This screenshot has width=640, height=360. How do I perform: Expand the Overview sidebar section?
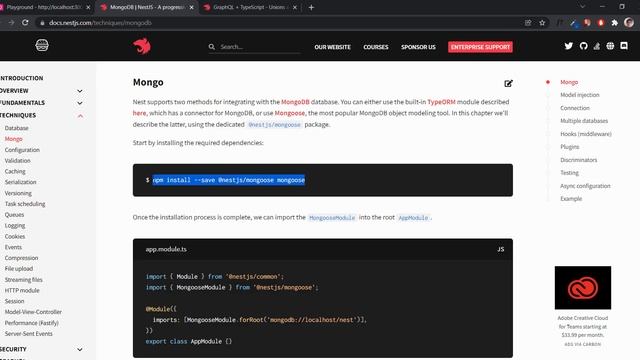pos(80,91)
